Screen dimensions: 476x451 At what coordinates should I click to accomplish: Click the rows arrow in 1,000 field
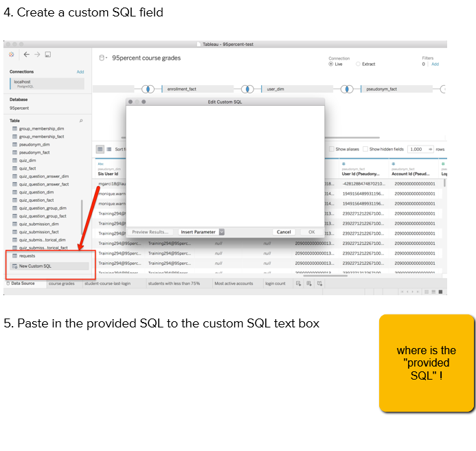pos(430,149)
